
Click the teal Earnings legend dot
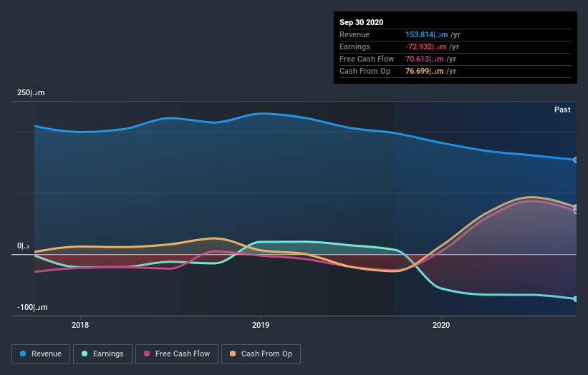pyautogui.click(x=85, y=354)
